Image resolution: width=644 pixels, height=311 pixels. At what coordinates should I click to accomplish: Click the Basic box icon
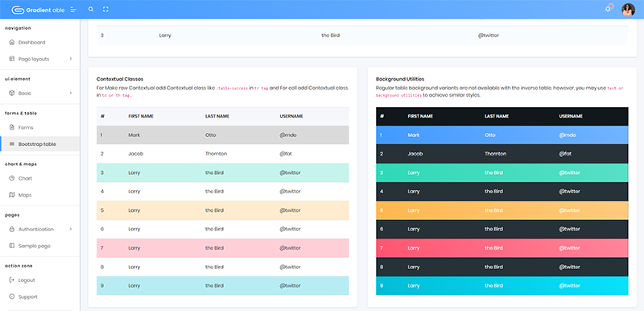[11, 93]
